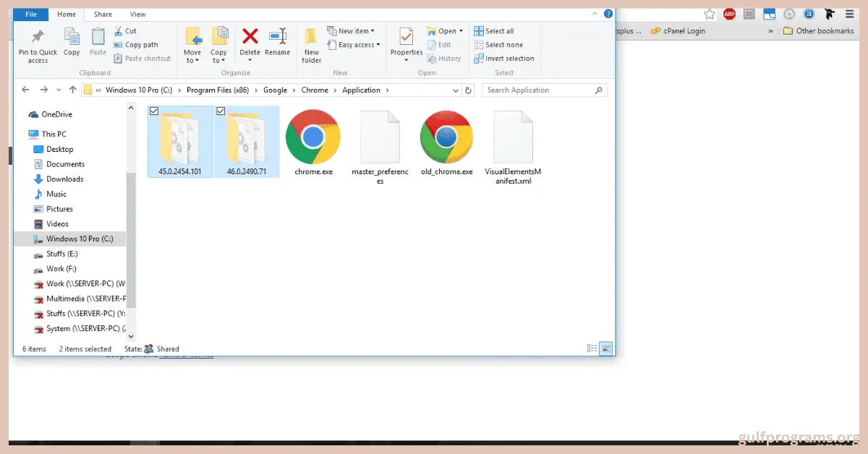The image size is (868, 454).
Task: Uncheck the 46.0.2490.71 folder checkbox
Action: click(221, 111)
